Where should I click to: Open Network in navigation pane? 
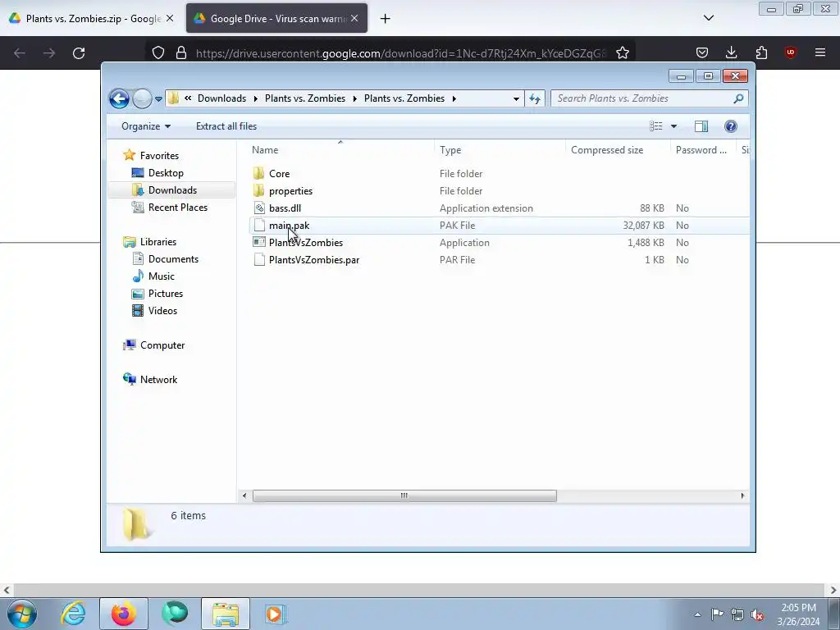[x=158, y=379]
